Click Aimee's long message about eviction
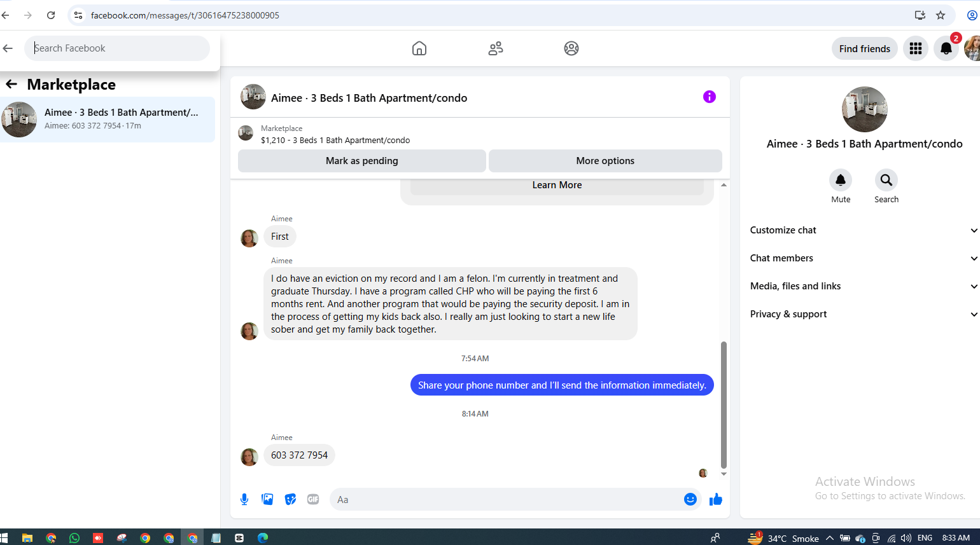Screen dimensions: 980x545 coord(451,304)
